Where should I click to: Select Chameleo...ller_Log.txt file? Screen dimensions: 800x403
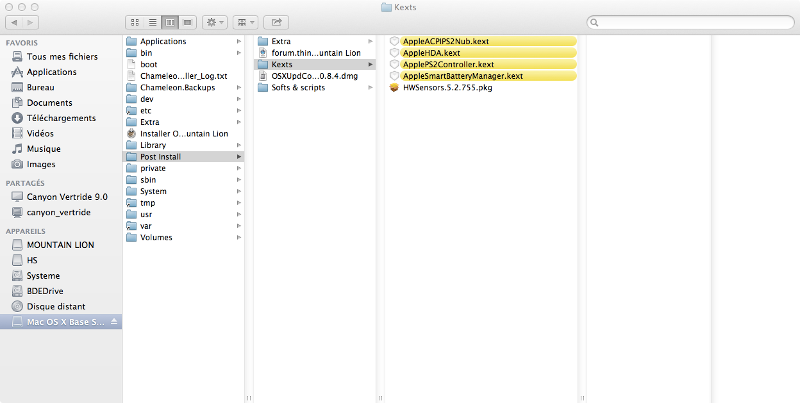pyautogui.click(x=184, y=76)
